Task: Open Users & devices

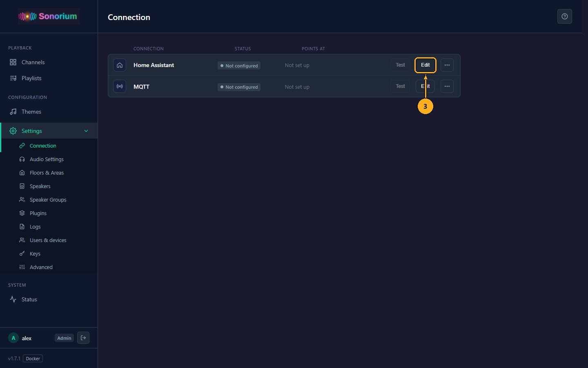Action: coord(49,240)
